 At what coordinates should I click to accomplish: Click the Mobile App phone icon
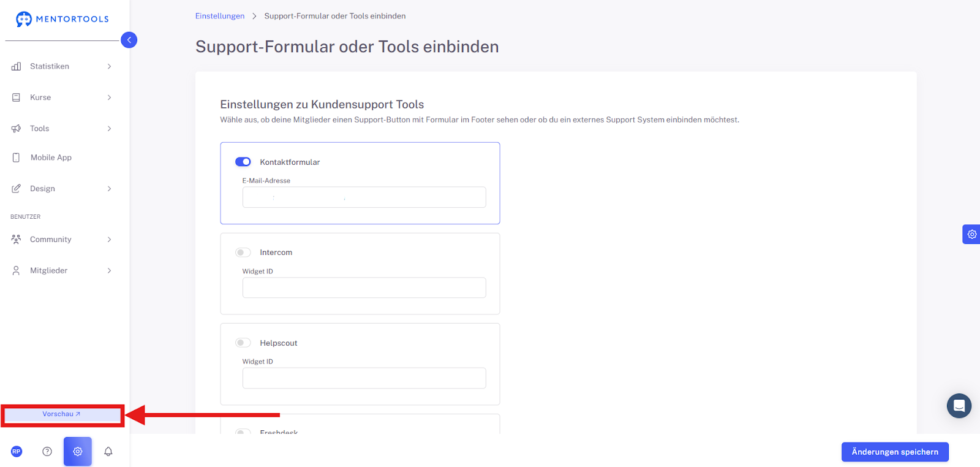[17, 158]
